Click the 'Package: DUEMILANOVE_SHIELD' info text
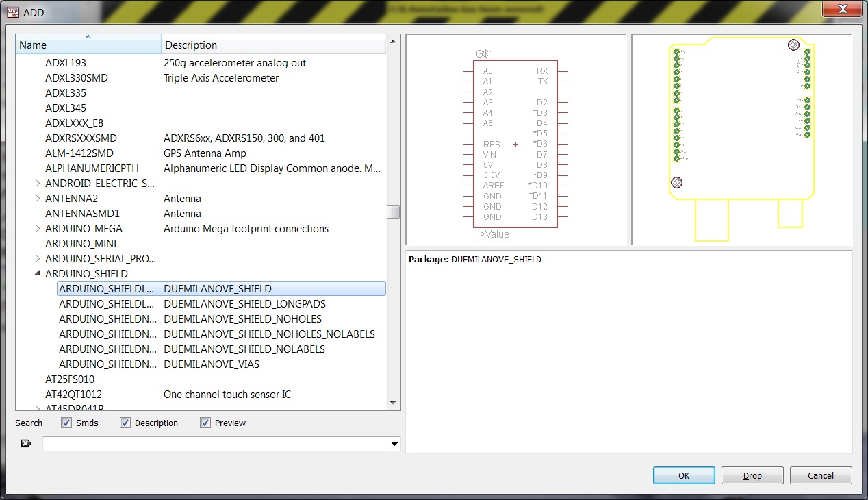 [x=474, y=260]
